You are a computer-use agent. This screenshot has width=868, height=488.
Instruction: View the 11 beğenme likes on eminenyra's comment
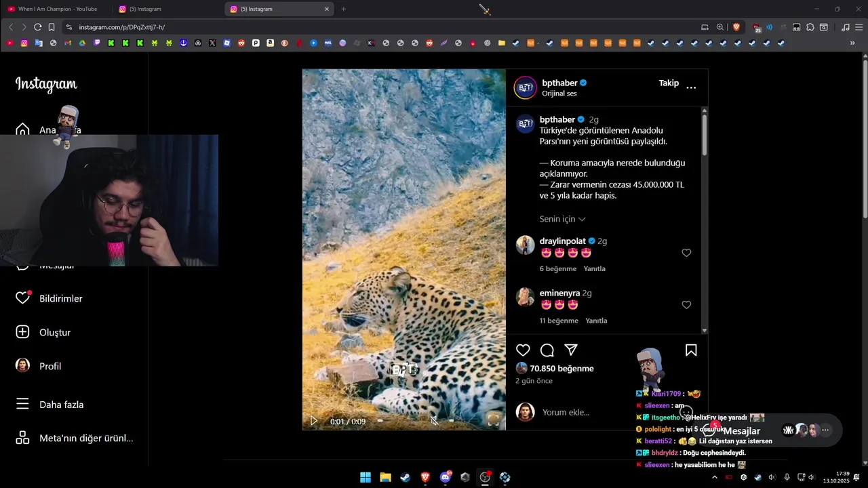(x=559, y=321)
